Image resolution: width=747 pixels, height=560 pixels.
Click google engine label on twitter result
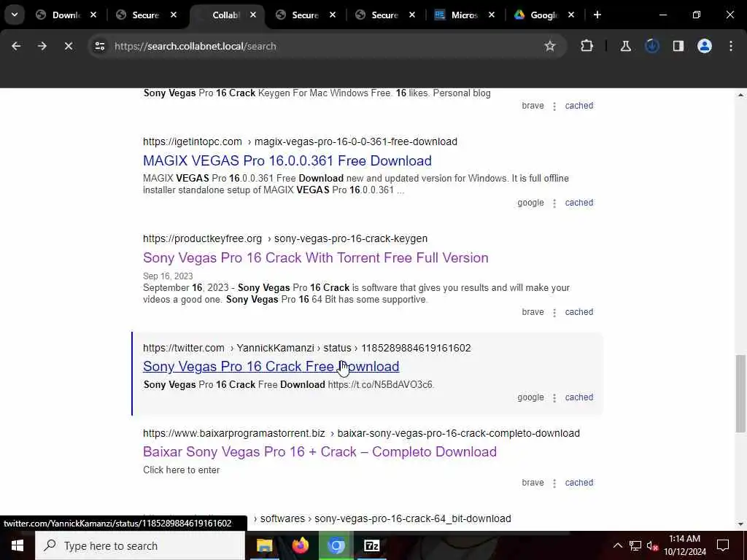530,397
